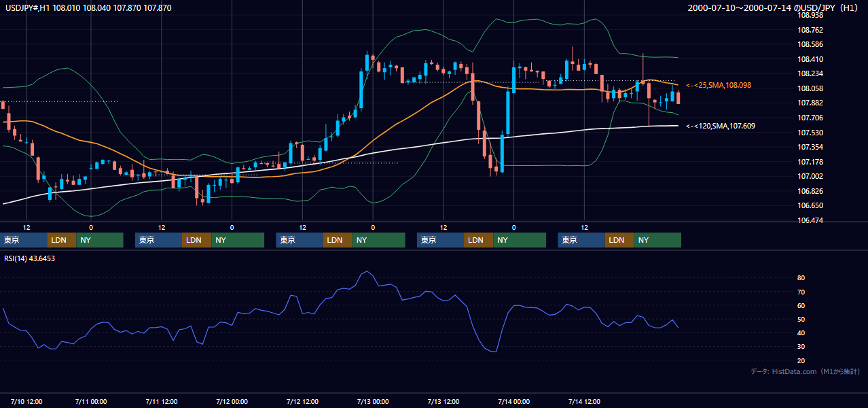868x408 pixels.
Task: Click price axis label 108.938
Action: [x=810, y=15]
